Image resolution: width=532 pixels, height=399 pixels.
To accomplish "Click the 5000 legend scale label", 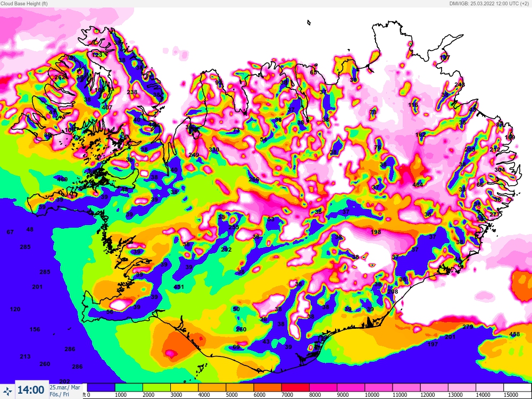I will (x=232, y=395).
